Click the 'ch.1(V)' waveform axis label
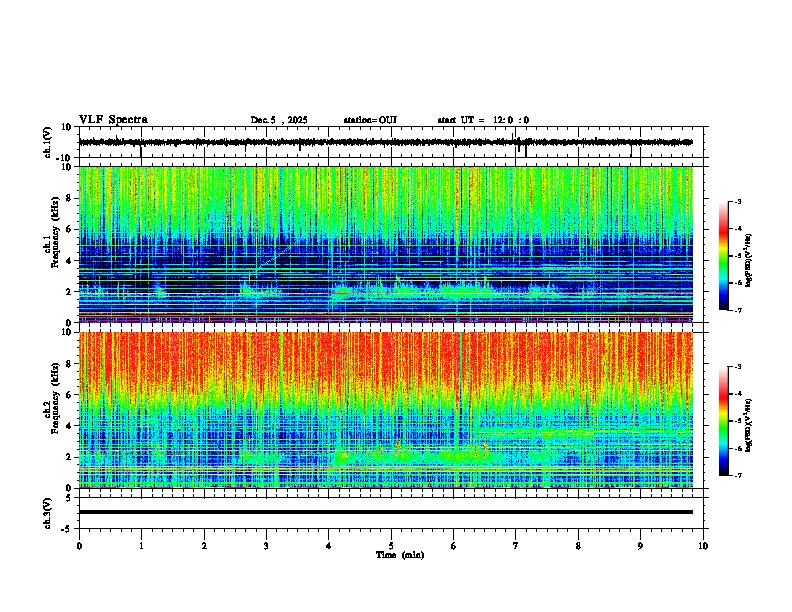Viewport: 792px width, 612px height. 48,142
